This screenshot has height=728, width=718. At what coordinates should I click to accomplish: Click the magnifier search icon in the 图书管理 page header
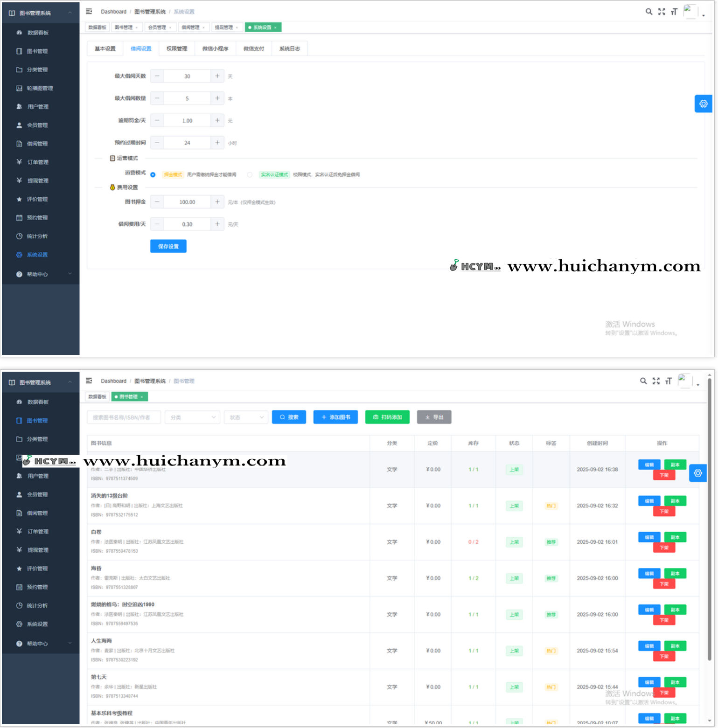click(x=643, y=381)
